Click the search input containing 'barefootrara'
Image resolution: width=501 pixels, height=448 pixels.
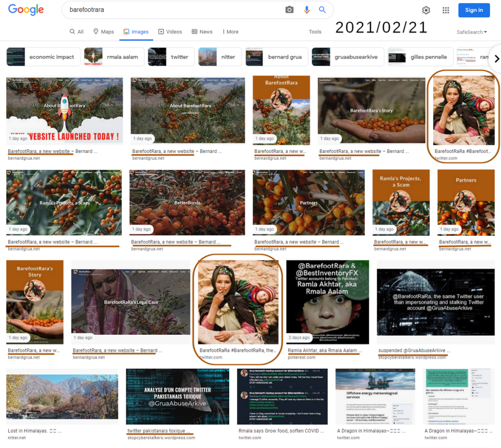pos(122,9)
